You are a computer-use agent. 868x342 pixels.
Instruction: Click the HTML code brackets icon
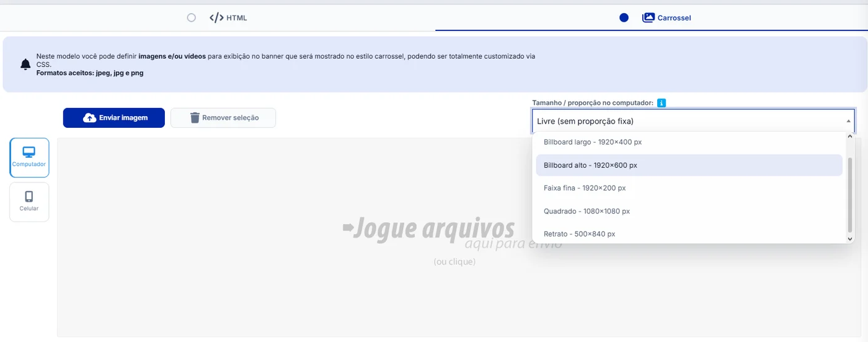tap(216, 17)
